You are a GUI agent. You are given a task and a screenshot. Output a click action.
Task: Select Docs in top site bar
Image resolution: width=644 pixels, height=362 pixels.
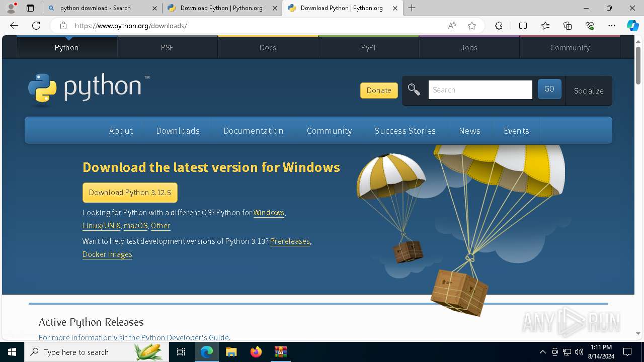coord(268,47)
